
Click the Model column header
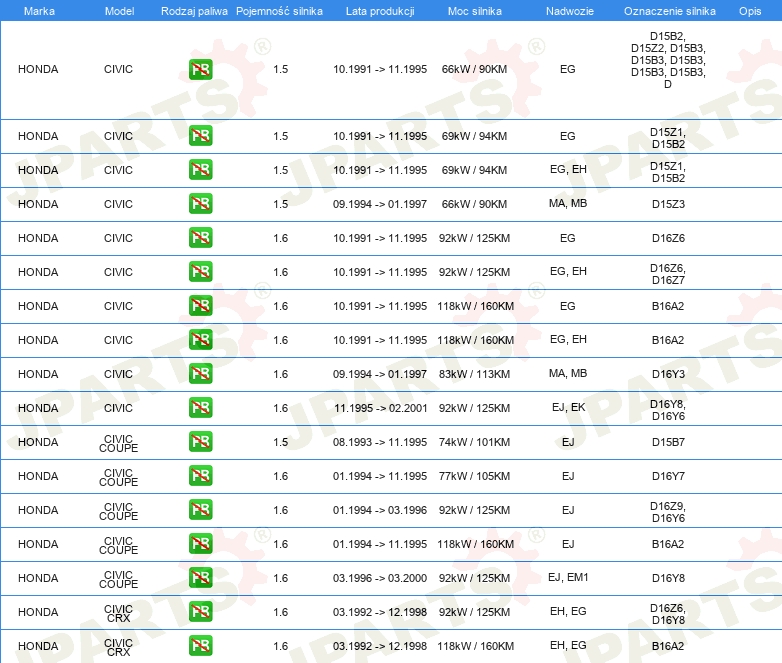pyautogui.click(x=119, y=11)
